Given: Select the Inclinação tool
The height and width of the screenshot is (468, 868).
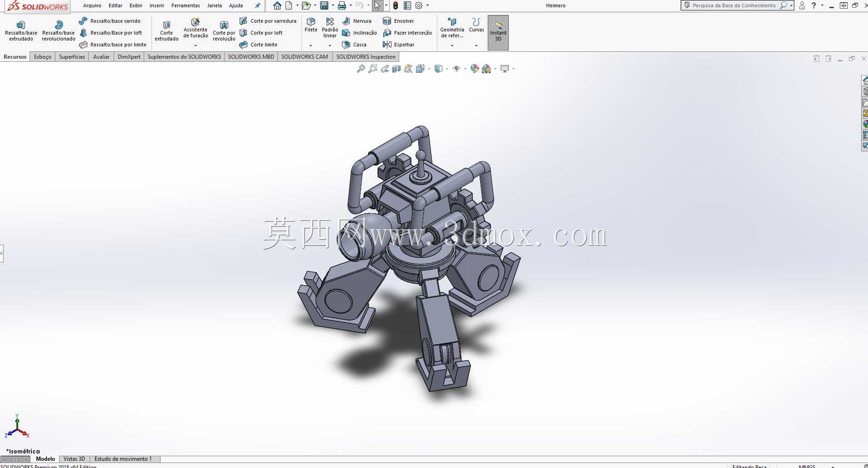Looking at the screenshot, I should [359, 33].
